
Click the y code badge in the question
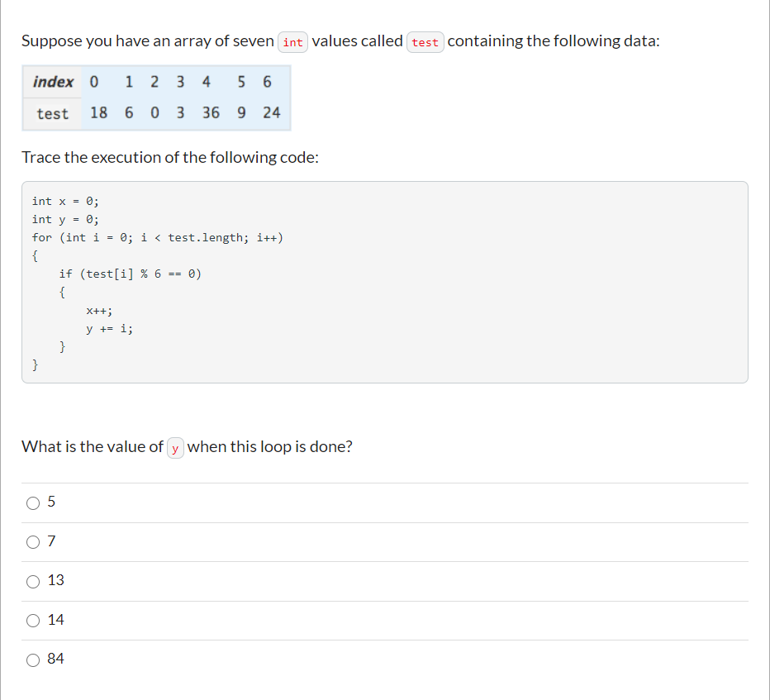174,447
